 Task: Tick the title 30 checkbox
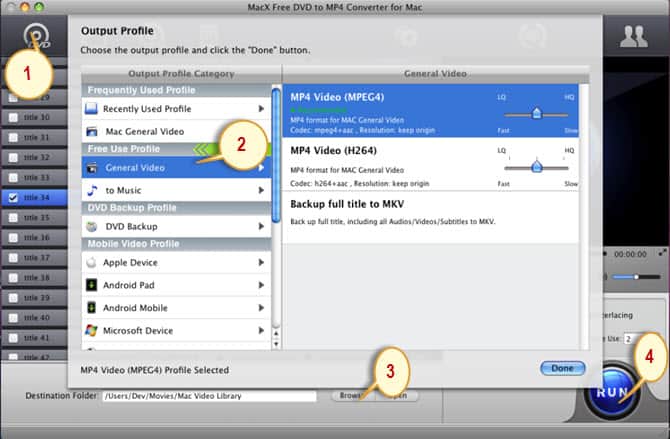pyautogui.click(x=13, y=117)
